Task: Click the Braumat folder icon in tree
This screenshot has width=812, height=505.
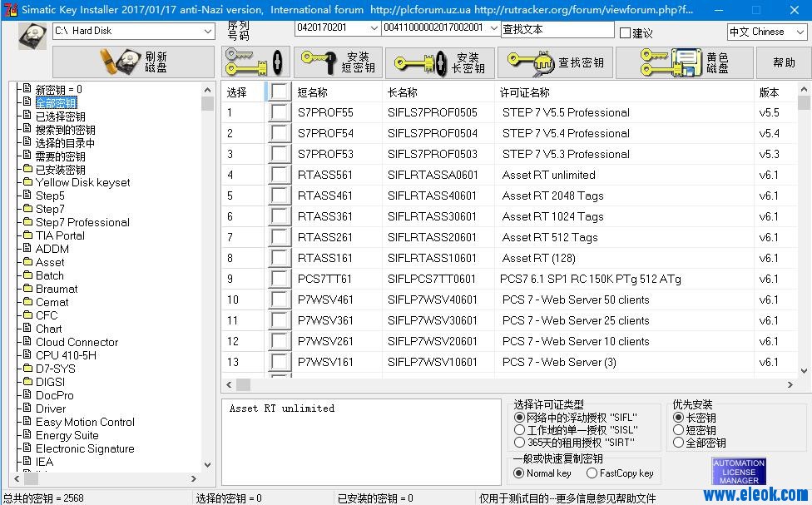Action: pyautogui.click(x=27, y=289)
